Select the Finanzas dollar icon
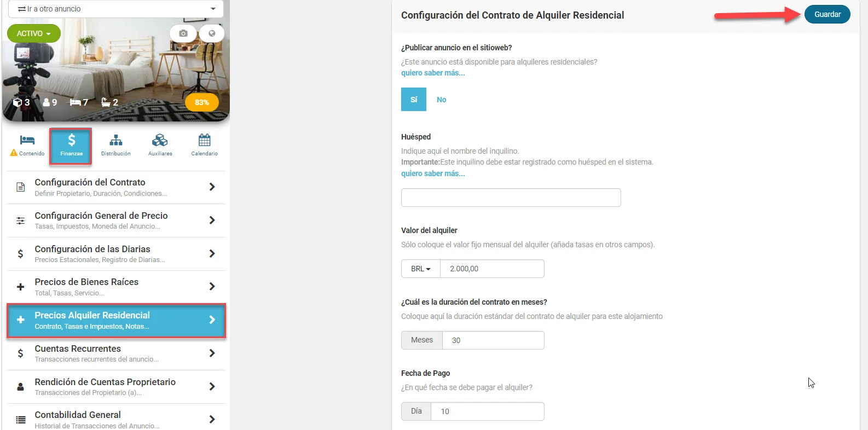This screenshot has height=430, width=868. click(x=71, y=141)
